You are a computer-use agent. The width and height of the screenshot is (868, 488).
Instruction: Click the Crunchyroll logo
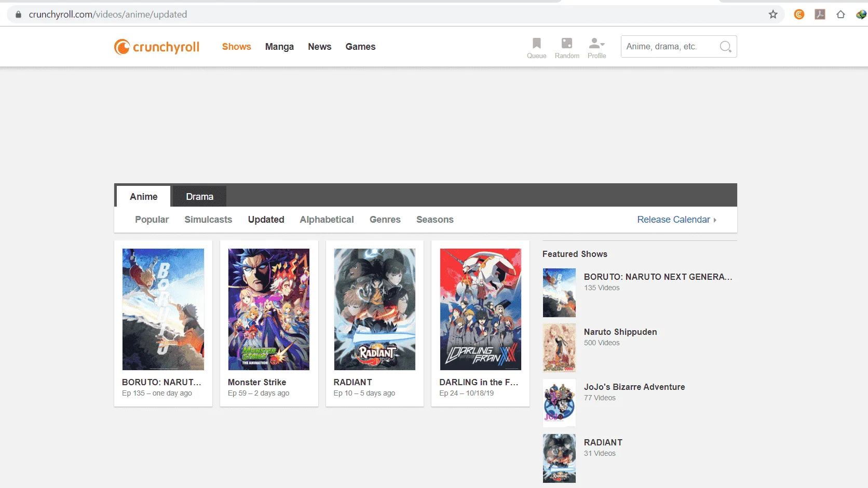pos(157,47)
